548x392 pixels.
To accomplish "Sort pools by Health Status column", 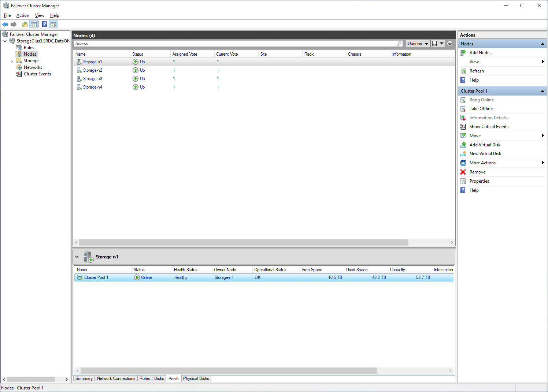I will click(x=192, y=270).
